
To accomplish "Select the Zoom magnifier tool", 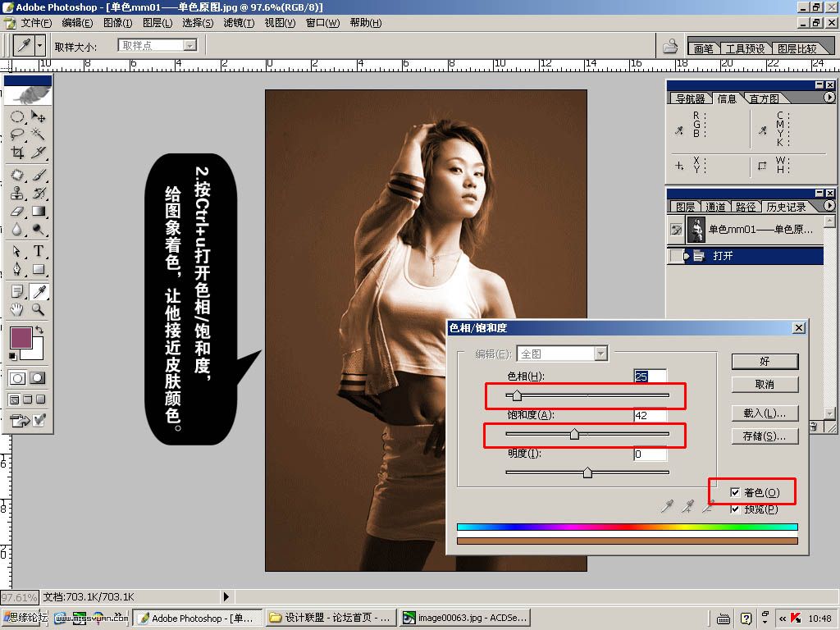I will coord(38,309).
